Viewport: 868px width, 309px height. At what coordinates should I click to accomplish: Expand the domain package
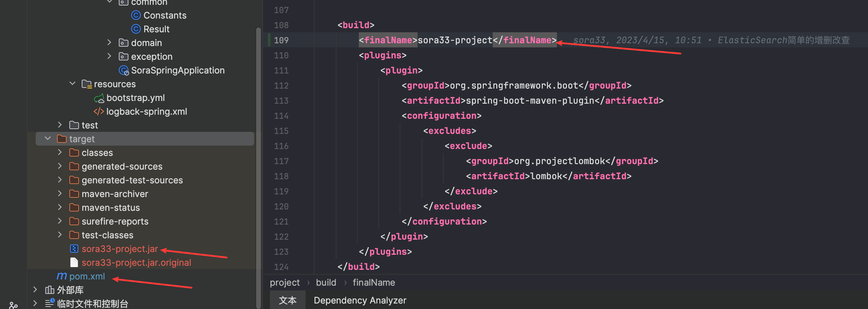(x=109, y=42)
